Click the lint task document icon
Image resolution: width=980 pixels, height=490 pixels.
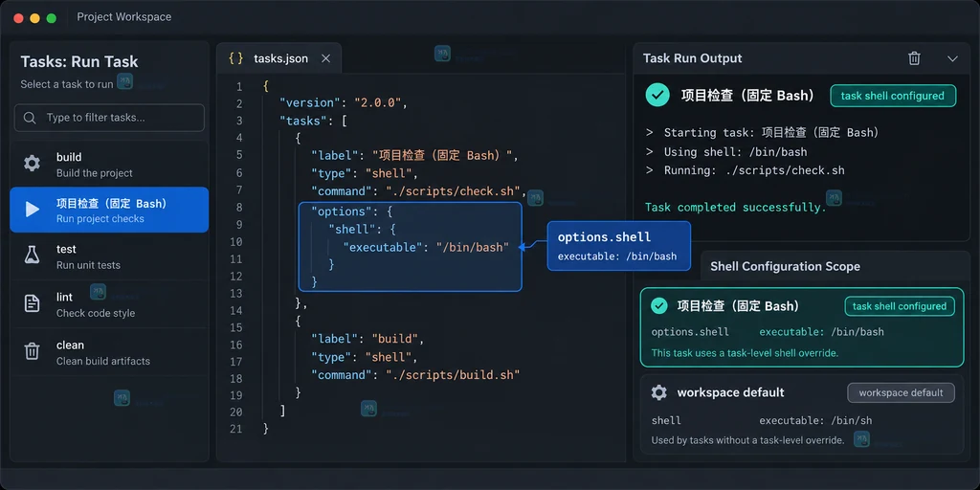(x=32, y=303)
